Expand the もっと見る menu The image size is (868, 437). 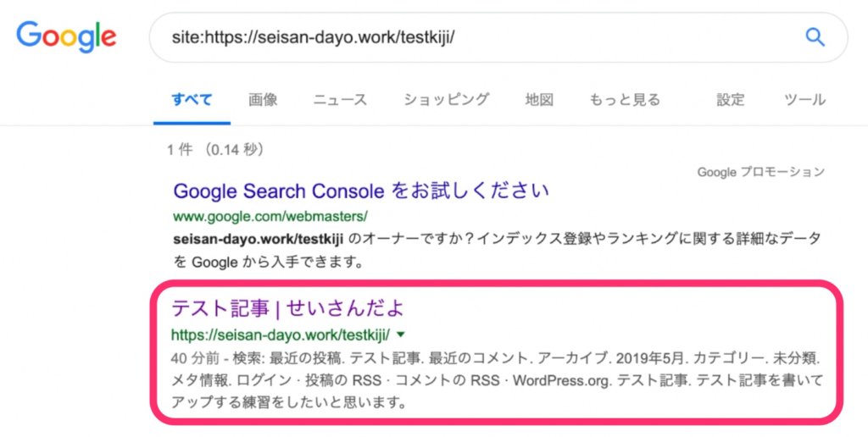pos(625,99)
